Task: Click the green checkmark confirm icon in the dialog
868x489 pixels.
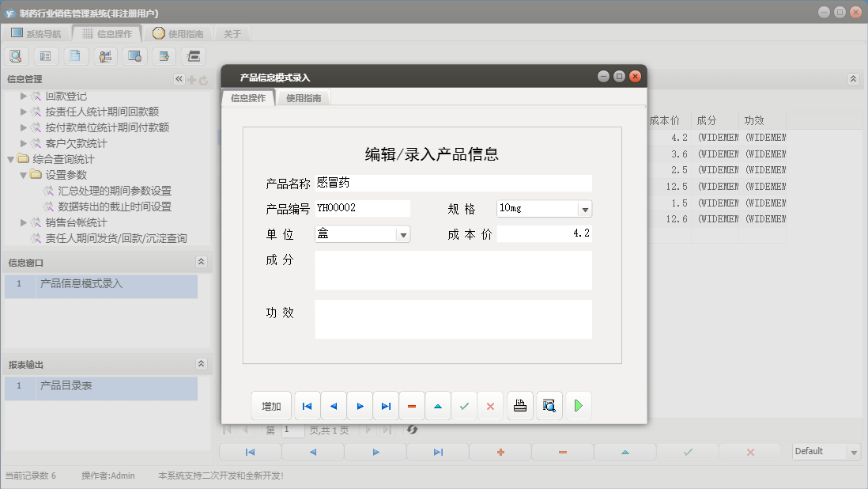Action: [464, 405]
